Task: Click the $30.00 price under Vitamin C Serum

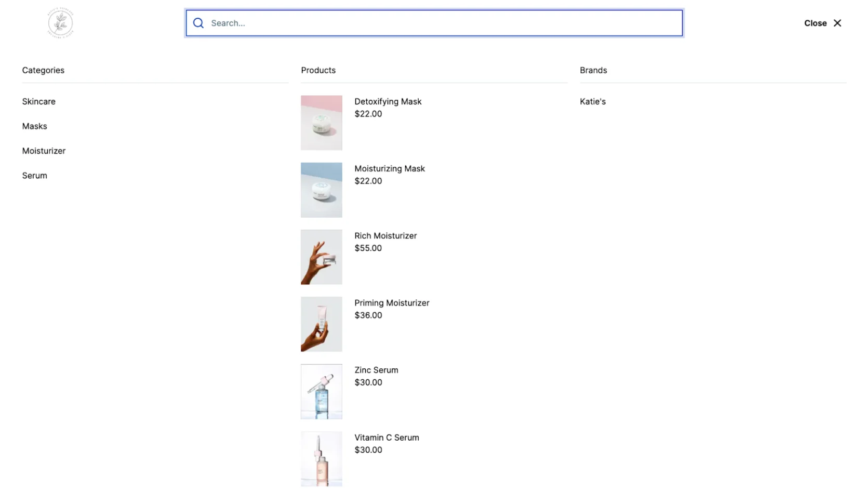Action: pyautogui.click(x=368, y=450)
